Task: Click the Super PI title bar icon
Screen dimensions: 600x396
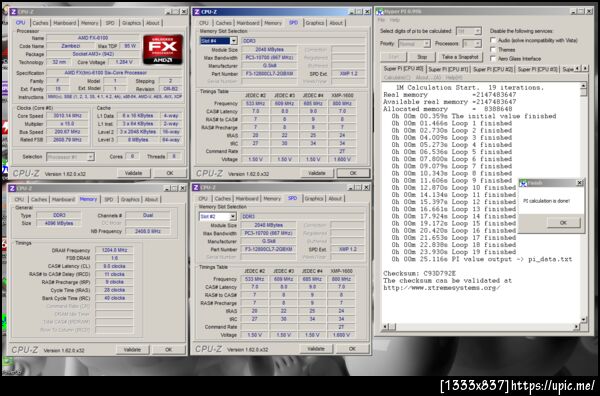Action: (380, 12)
